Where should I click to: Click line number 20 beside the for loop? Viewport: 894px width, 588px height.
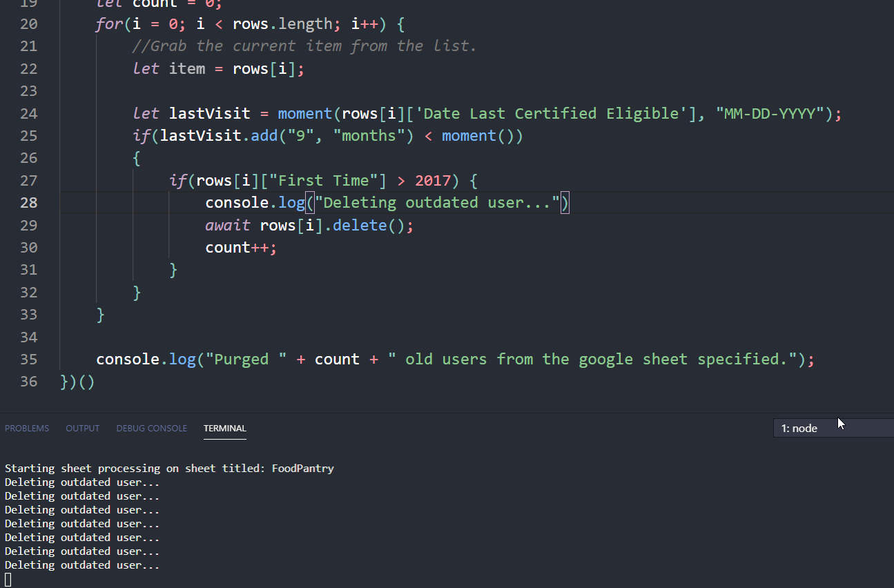click(x=28, y=23)
